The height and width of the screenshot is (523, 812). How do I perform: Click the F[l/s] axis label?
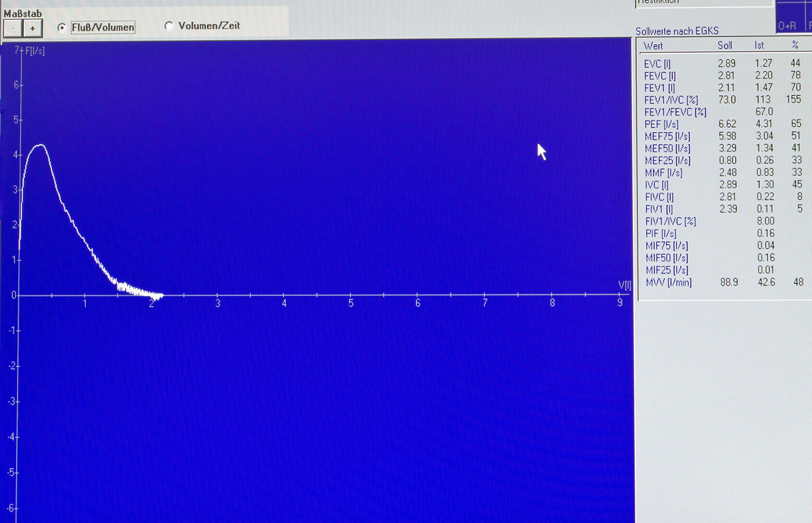pos(35,51)
